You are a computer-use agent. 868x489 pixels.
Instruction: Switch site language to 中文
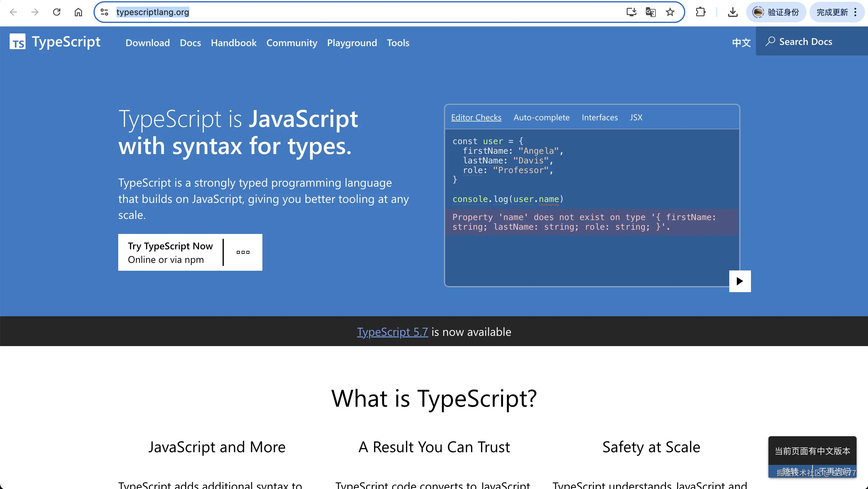(741, 43)
